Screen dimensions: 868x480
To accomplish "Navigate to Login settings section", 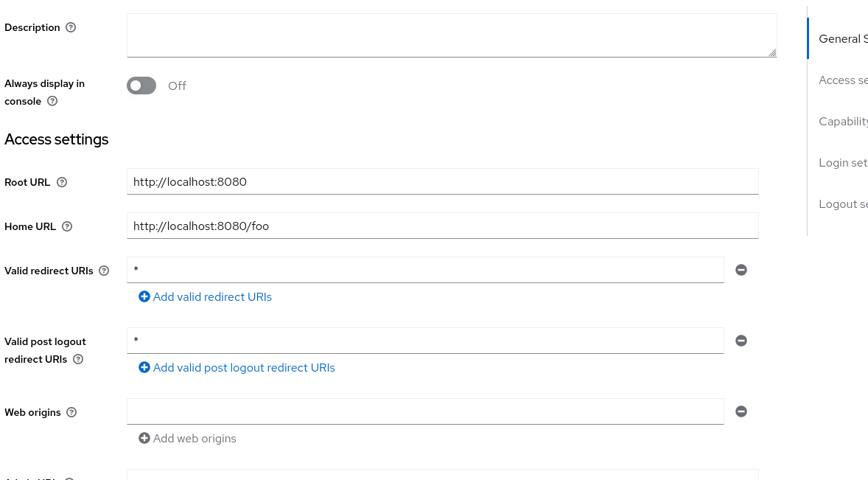I will (x=842, y=163).
